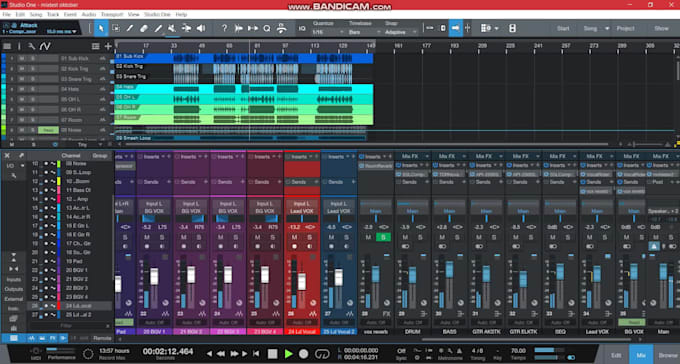Open Main output selector on BASS channel
This screenshot has height=364, width=680.
coord(449,211)
